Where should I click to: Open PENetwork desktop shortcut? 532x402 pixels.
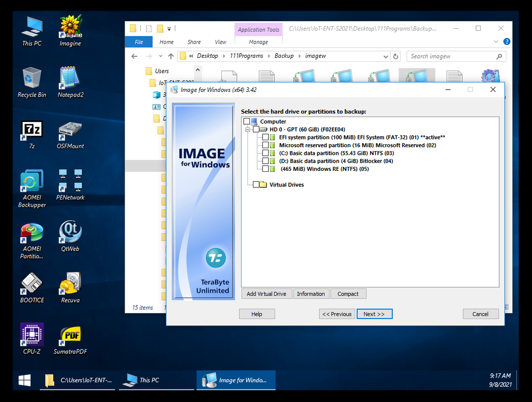point(70,185)
